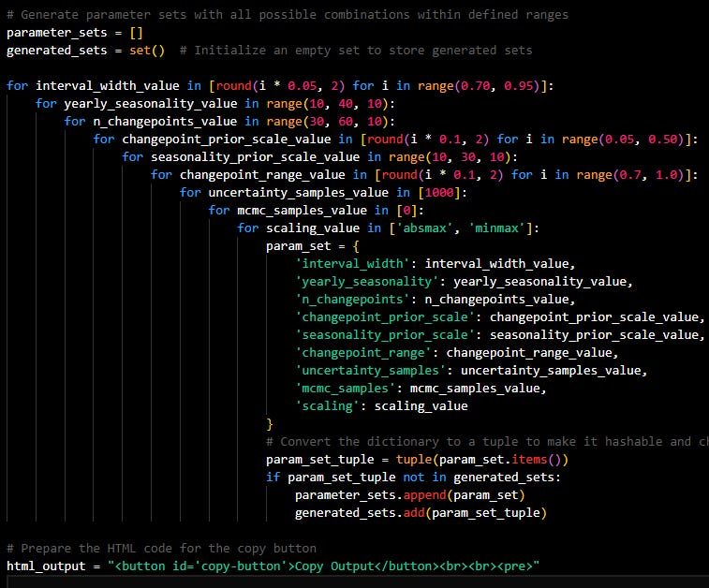
Task: Click 'range(10, 40, 10)' in the yearly seasonality loop
Action: point(328,104)
